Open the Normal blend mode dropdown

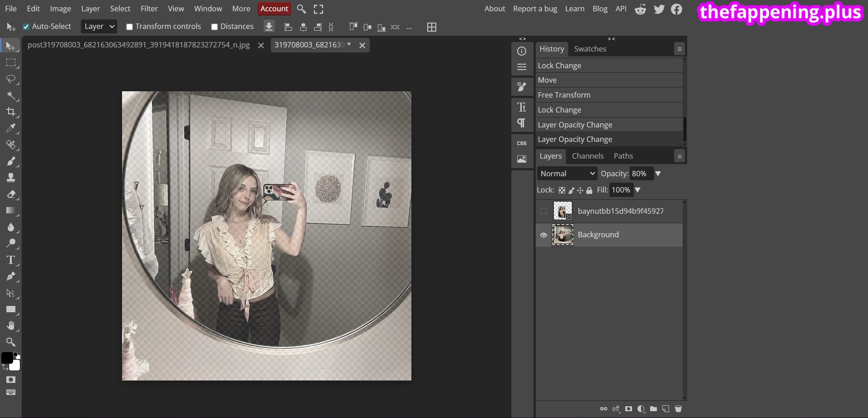567,174
